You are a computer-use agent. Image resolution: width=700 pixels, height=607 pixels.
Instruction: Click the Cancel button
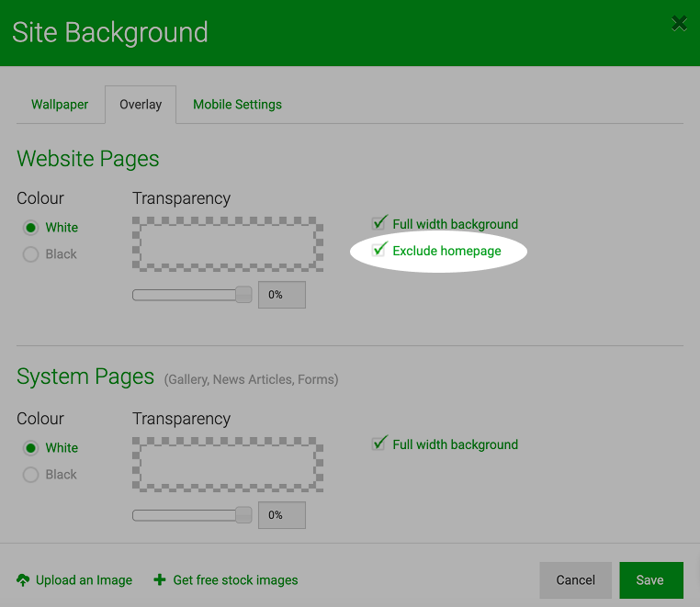pyautogui.click(x=575, y=580)
